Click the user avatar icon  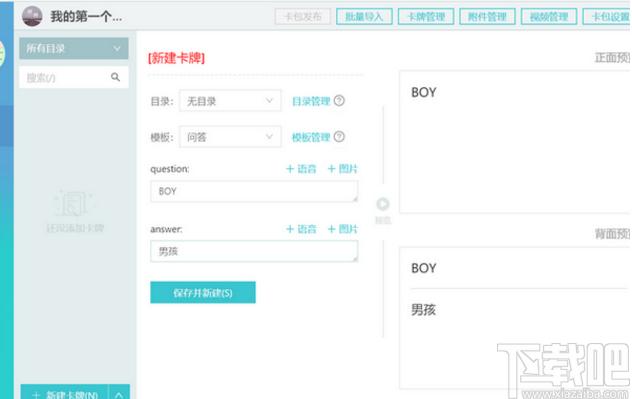[x=32, y=16]
